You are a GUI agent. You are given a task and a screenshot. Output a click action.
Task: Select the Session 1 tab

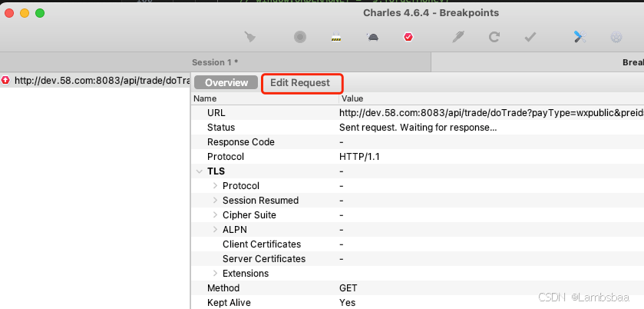215,62
